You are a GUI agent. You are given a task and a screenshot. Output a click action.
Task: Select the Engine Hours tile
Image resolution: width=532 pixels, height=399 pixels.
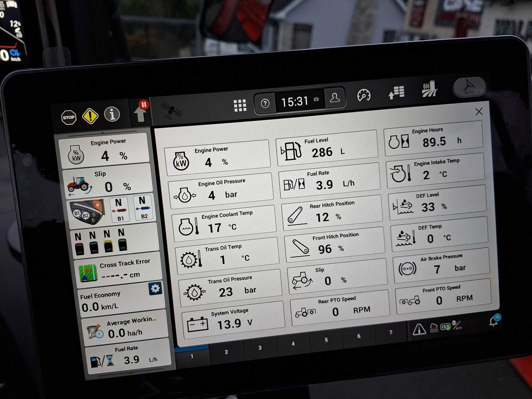434,139
